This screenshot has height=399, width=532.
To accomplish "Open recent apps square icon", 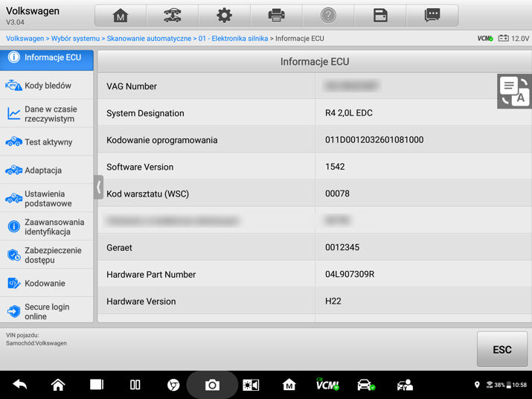I will pos(97,385).
